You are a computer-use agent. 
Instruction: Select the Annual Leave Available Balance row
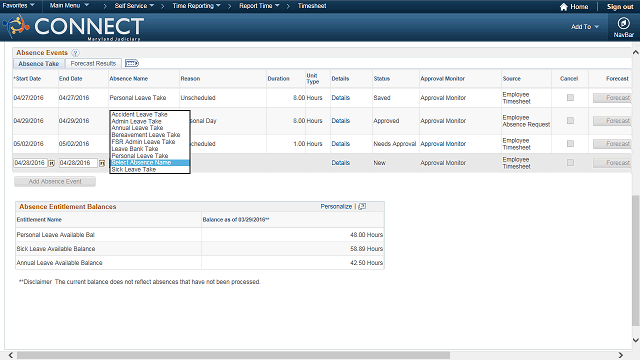coord(200,262)
